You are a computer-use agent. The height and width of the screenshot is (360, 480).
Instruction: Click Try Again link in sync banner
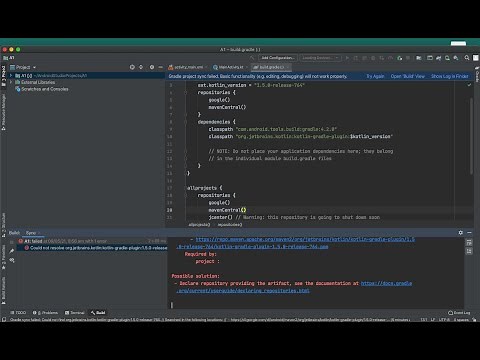pos(375,76)
